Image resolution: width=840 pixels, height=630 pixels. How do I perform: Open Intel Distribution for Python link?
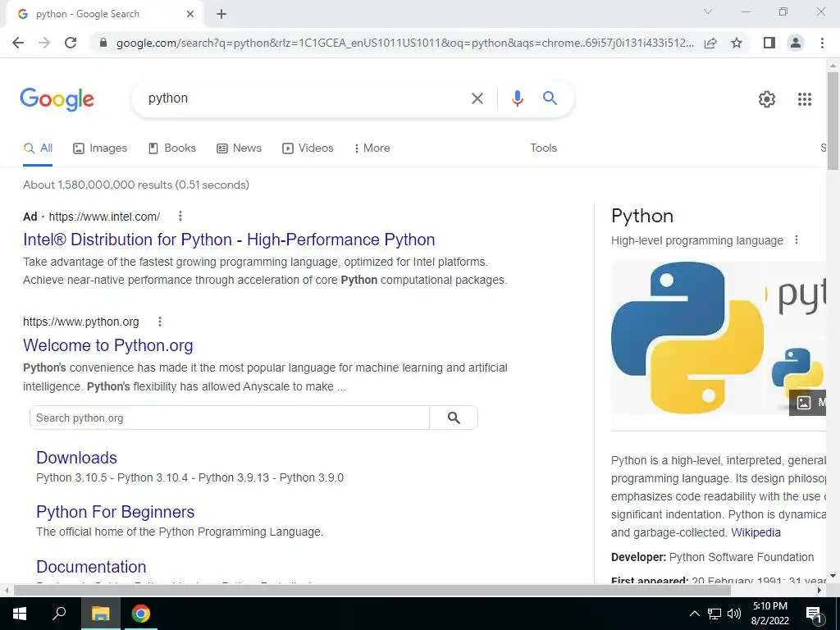pos(229,240)
